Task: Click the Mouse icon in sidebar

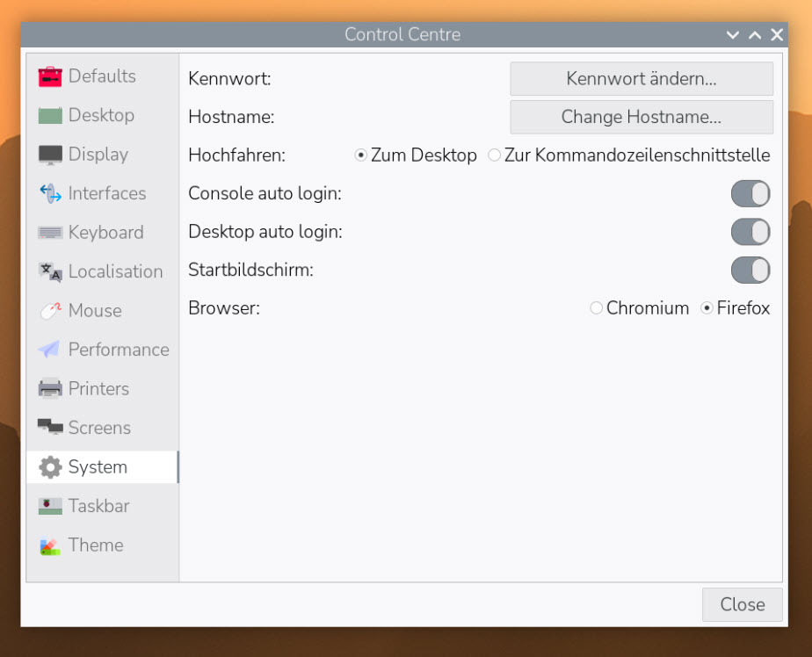Action: click(x=50, y=311)
